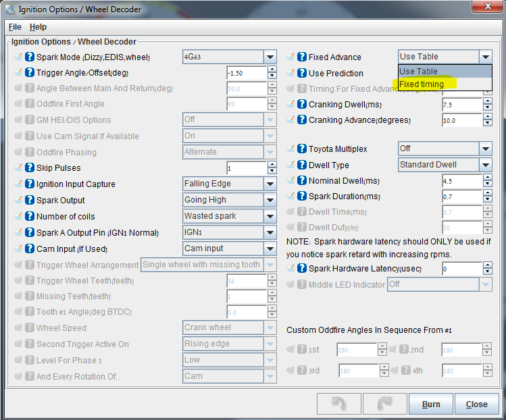
Task: Open help for Cam Input setting
Action: click(x=29, y=248)
